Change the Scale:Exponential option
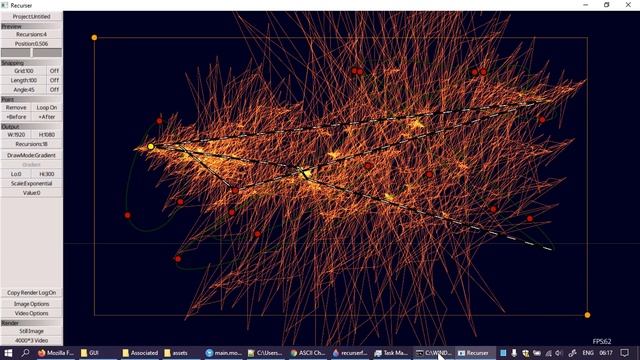 pos(31,183)
